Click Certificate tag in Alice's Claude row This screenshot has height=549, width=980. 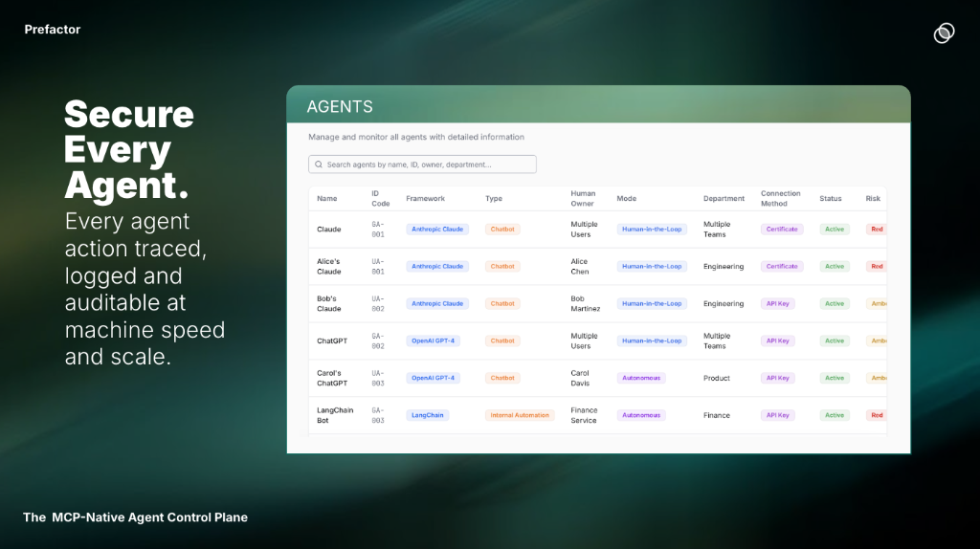click(x=782, y=267)
